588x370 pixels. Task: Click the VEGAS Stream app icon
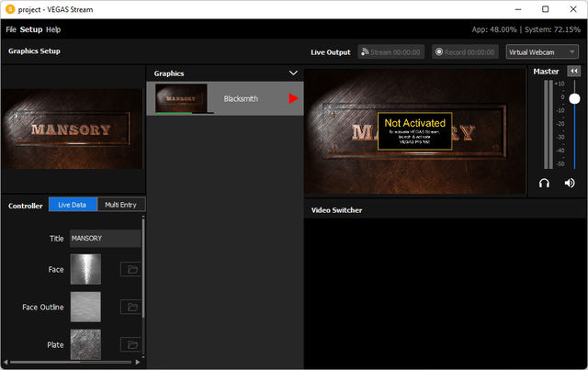pos(11,9)
